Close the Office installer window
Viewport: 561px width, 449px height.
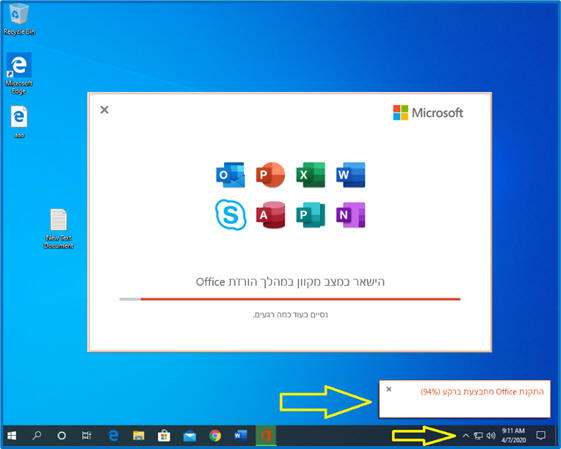tap(104, 109)
